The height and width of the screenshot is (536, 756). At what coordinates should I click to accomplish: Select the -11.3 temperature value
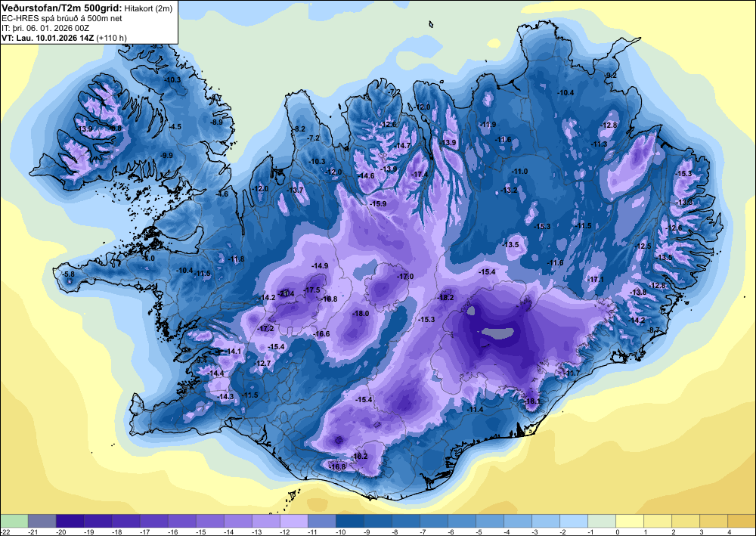point(600,144)
